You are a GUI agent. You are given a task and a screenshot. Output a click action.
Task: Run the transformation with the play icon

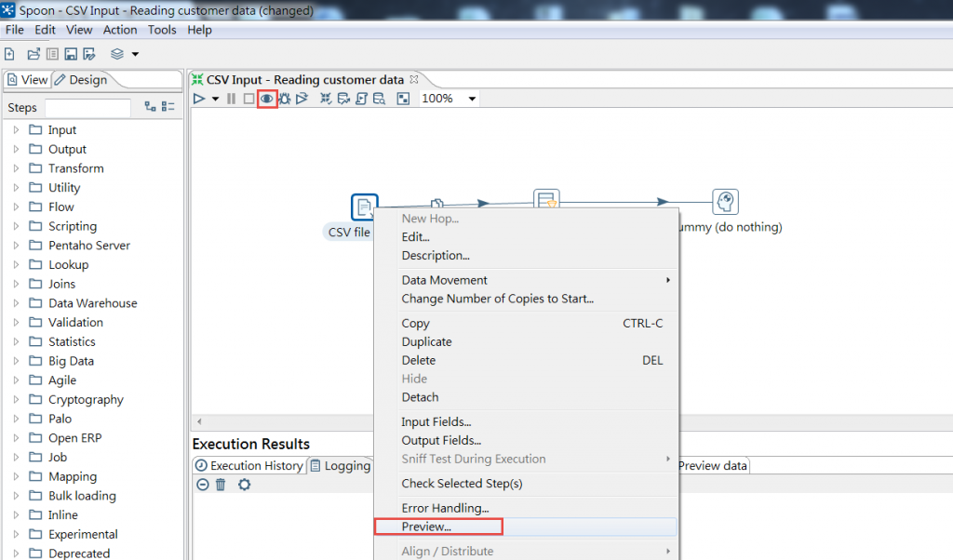click(x=199, y=99)
